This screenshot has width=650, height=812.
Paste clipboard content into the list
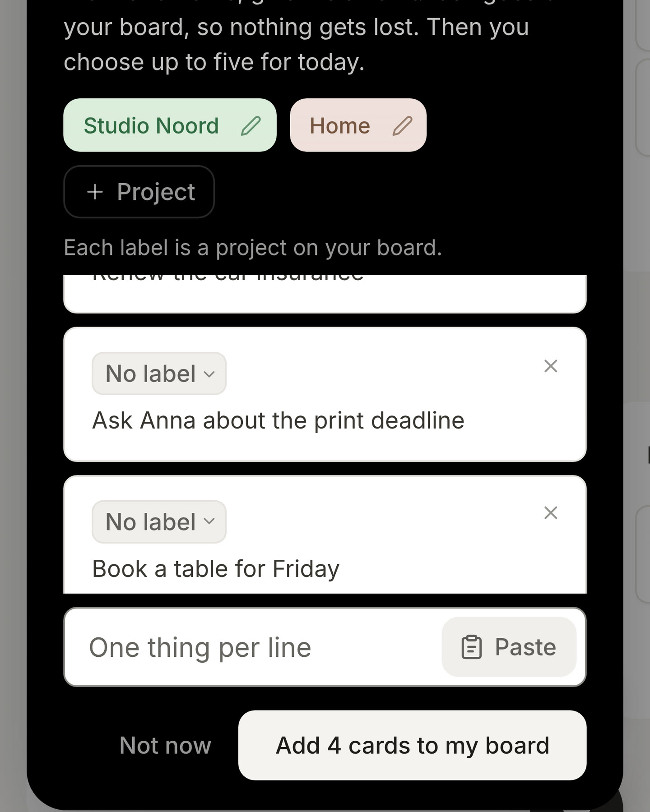(x=509, y=647)
